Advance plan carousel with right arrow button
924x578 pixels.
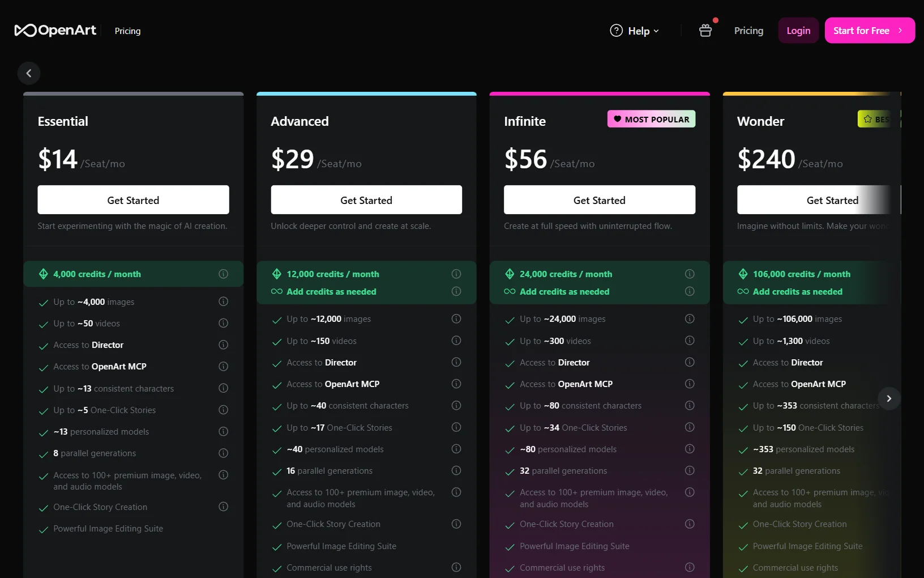click(x=889, y=398)
